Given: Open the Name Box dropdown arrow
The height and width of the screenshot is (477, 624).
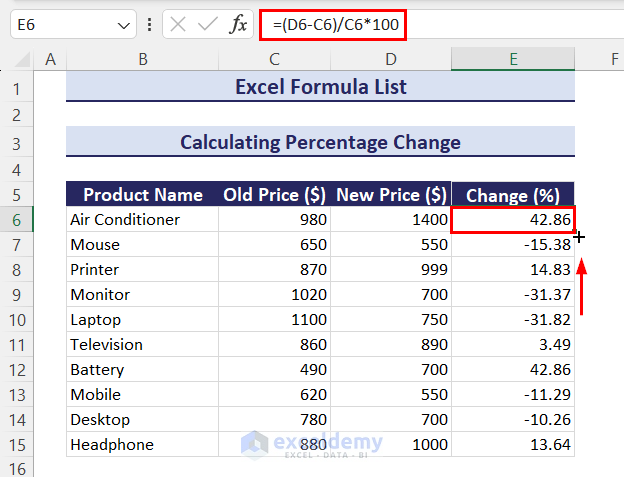Looking at the screenshot, I should (124, 25).
